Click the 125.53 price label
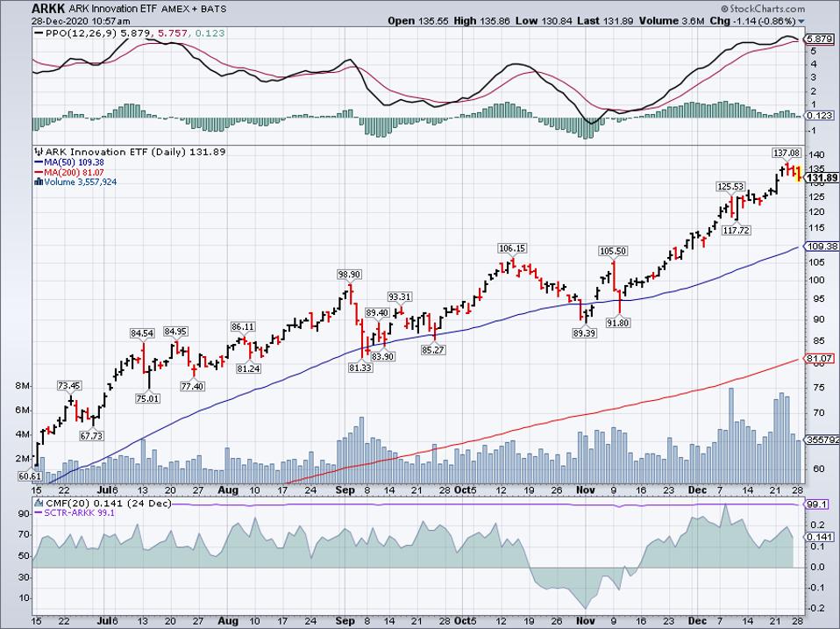 (730, 187)
